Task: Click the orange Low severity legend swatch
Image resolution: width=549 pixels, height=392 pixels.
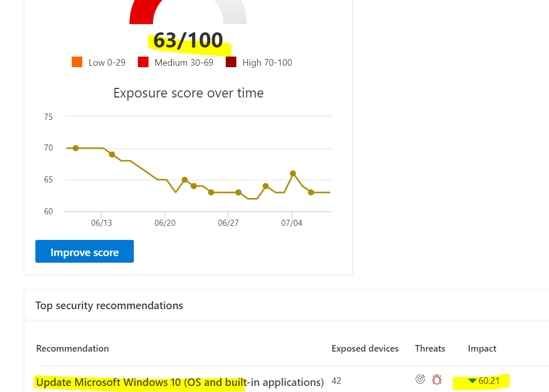Action: pos(77,62)
